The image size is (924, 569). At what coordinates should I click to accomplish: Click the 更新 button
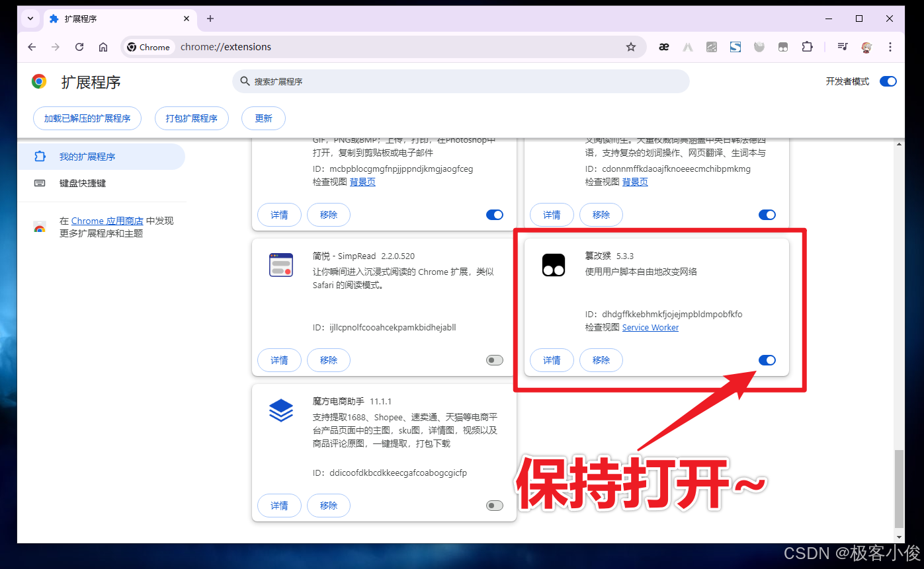[x=263, y=118]
